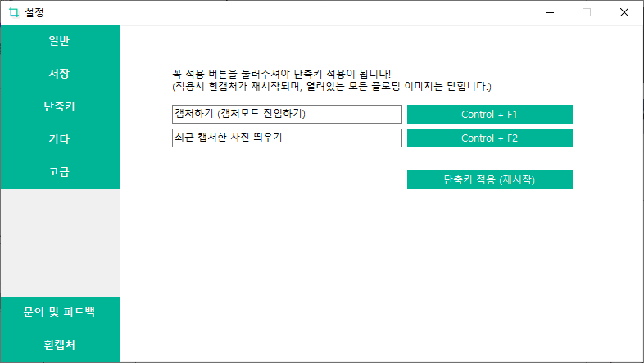This screenshot has height=363, width=644.
Task: Switch to the 저장 settings tab
Action: pos(60,74)
